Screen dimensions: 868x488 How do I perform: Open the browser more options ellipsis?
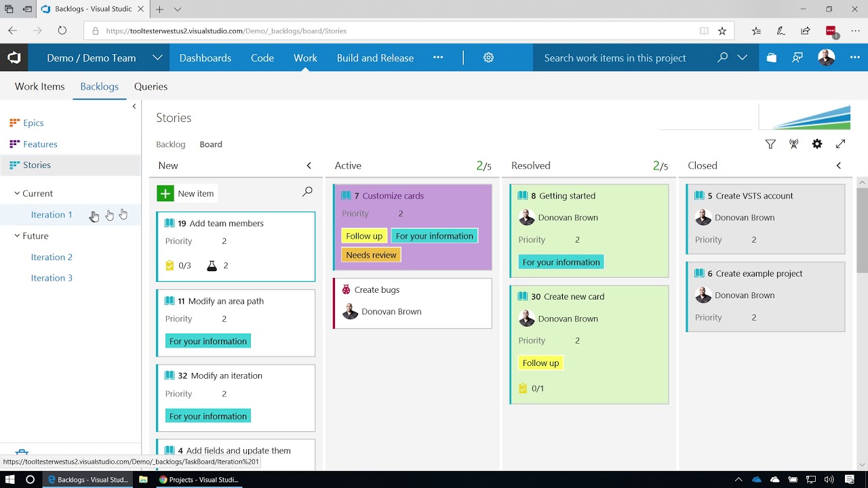click(x=854, y=30)
